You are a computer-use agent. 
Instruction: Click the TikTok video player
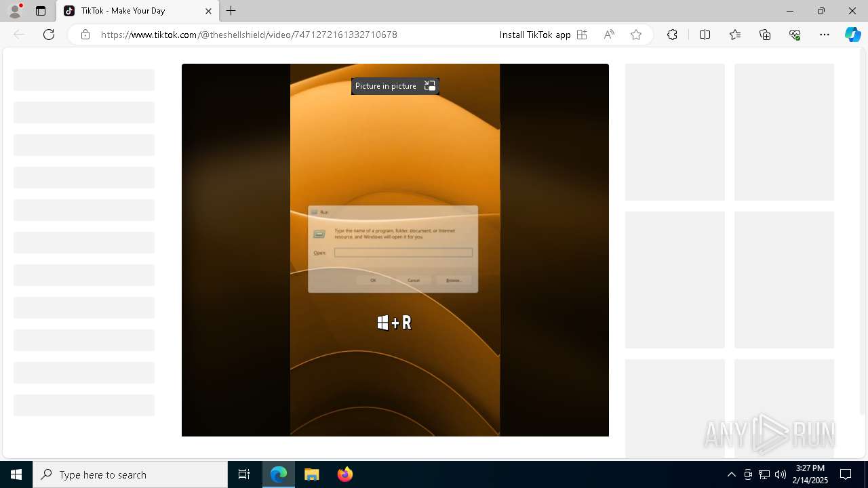395,250
